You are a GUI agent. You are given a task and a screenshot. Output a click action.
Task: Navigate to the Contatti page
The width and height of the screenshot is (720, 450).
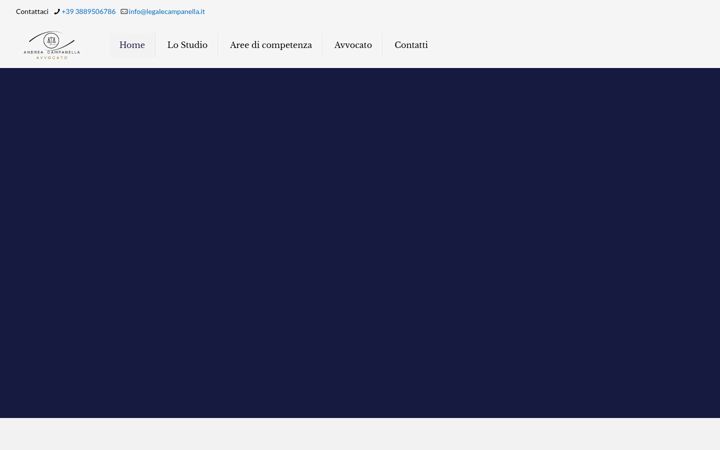click(x=411, y=45)
